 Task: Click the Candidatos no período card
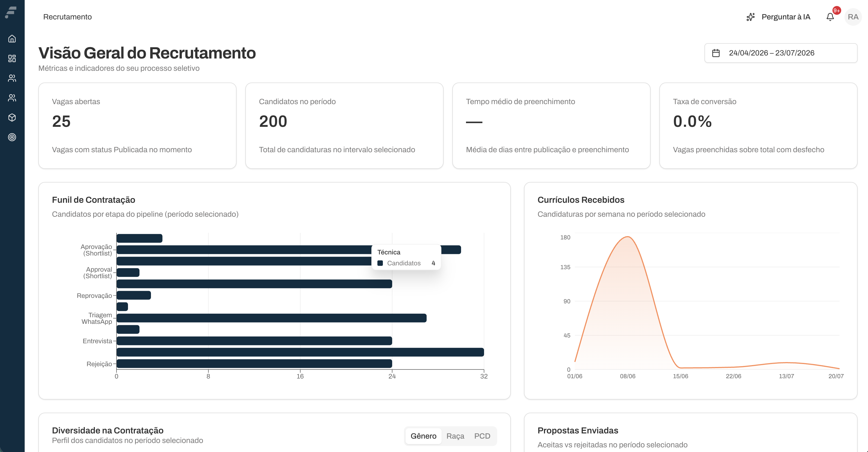click(x=344, y=126)
